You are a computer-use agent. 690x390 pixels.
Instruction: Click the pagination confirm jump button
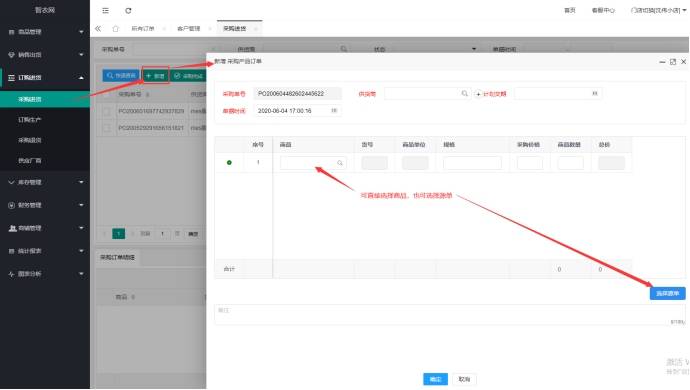point(193,234)
